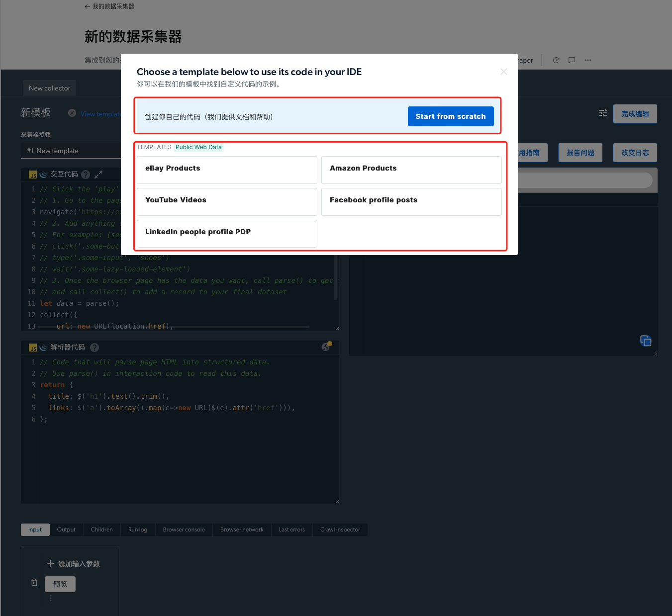The image size is (672, 616).
Task: Open the New collector tab
Action: coord(50,88)
